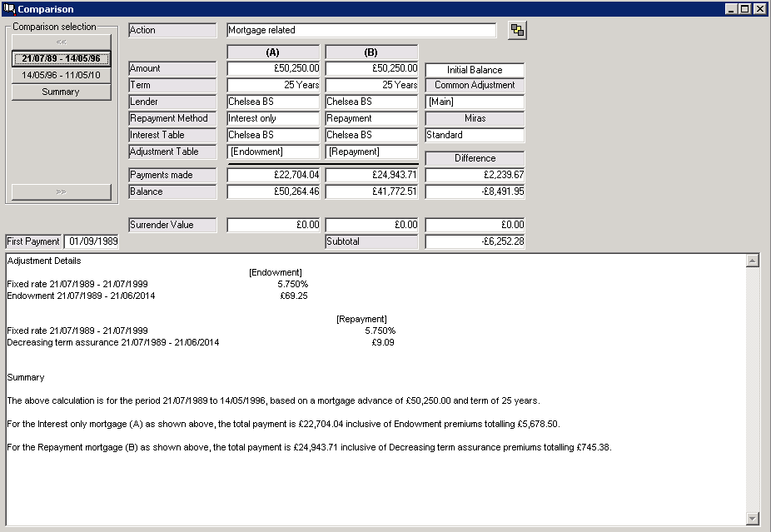
Task: Click column B Interest Table 'Chelsea BS'
Action: coord(371,135)
